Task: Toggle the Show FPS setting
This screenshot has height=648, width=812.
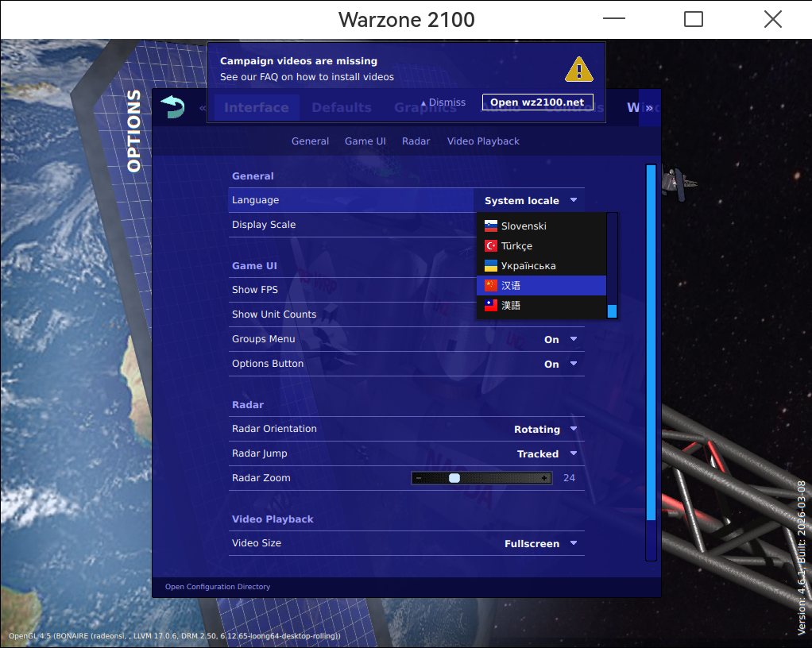Action: pos(254,289)
